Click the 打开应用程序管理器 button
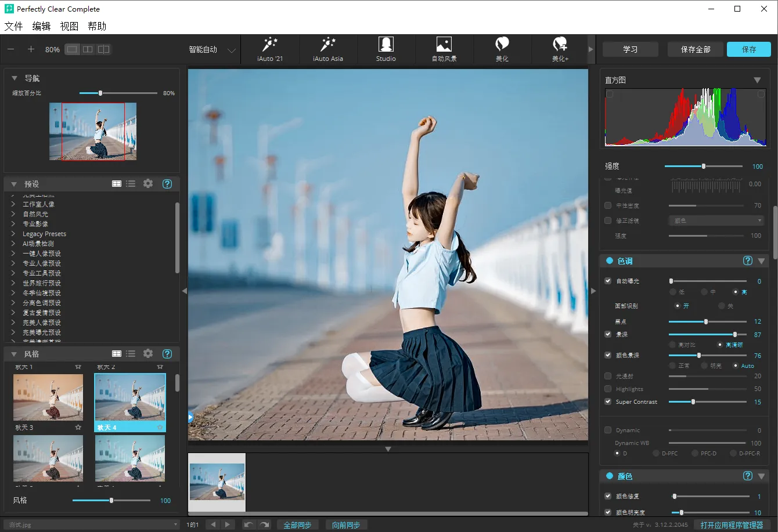 [732, 525]
